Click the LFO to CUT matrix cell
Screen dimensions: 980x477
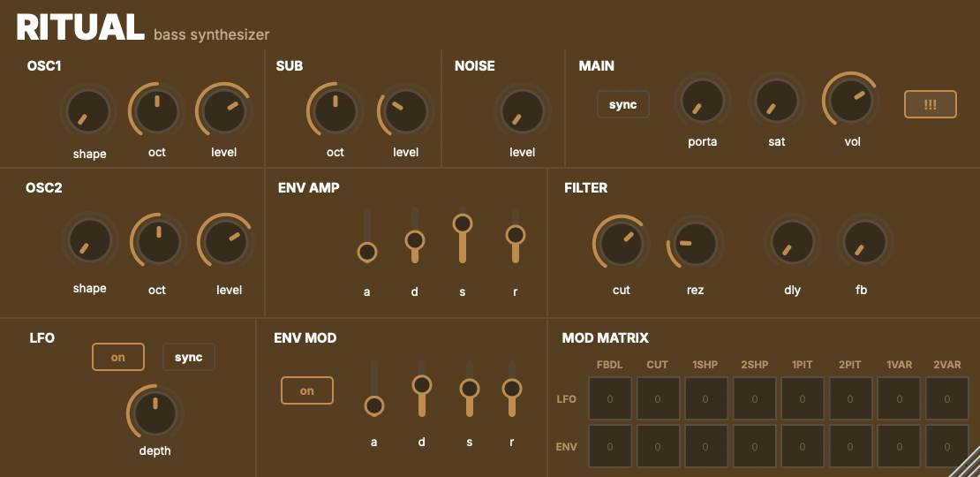(x=658, y=399)
